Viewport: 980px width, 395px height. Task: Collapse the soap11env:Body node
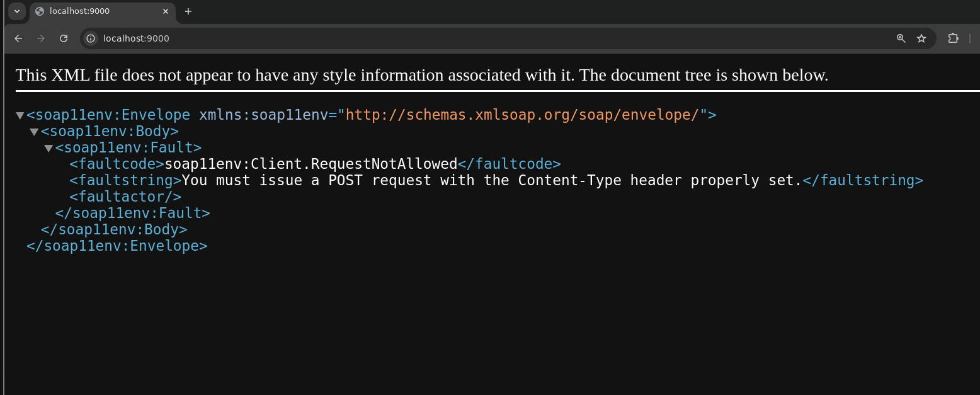(34, 132)
